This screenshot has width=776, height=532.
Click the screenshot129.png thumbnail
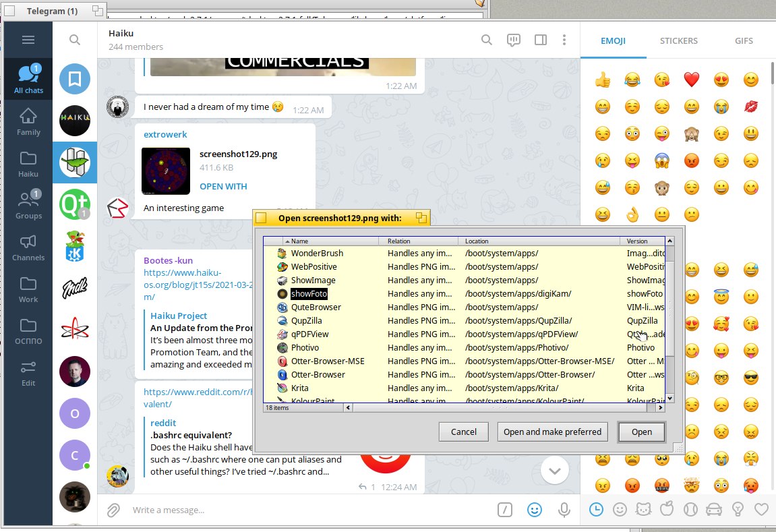(x=166, y=171)
